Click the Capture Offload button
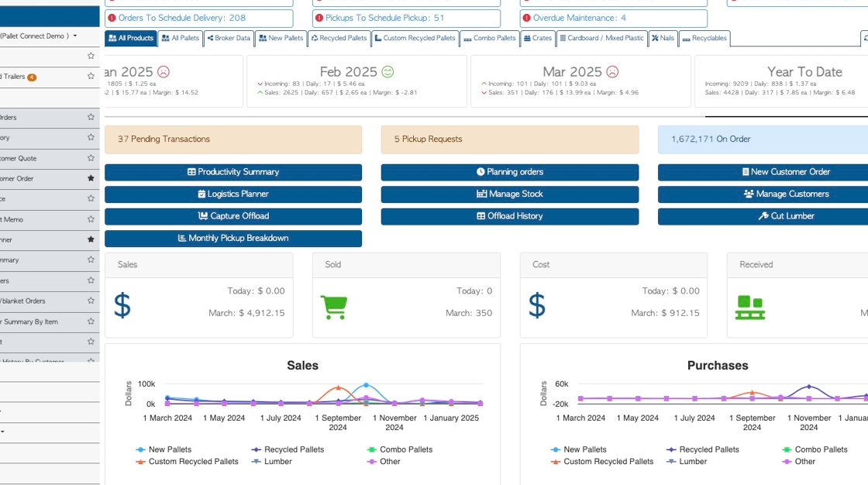 coord(233,216)
